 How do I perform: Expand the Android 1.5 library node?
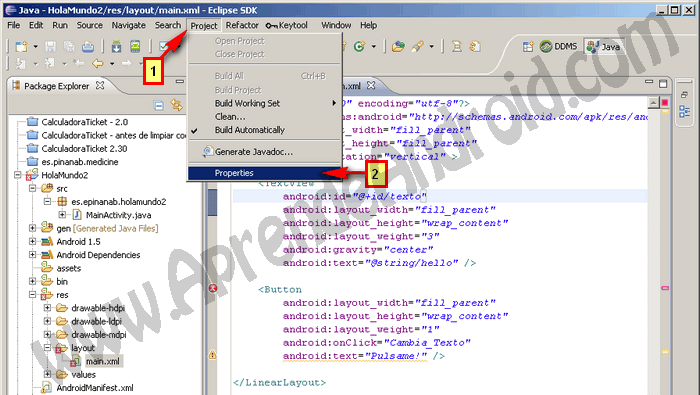33,241
